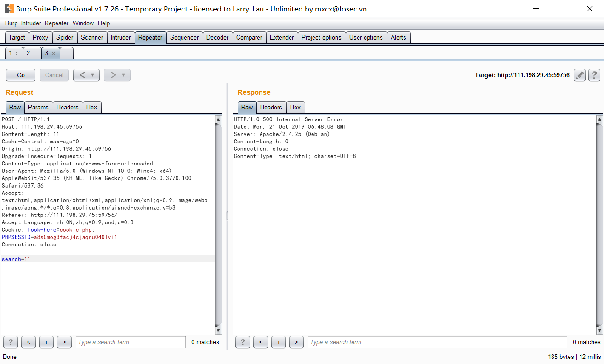Go to previous match in Response search
This screenshot has width=604, height=364.
click(x=261, y=342)
